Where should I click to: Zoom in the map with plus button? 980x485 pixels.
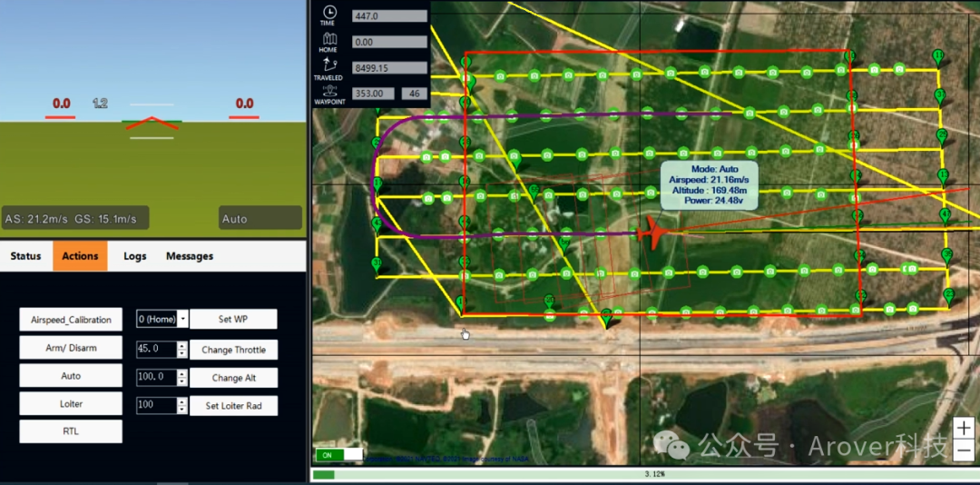click(964, 428)
